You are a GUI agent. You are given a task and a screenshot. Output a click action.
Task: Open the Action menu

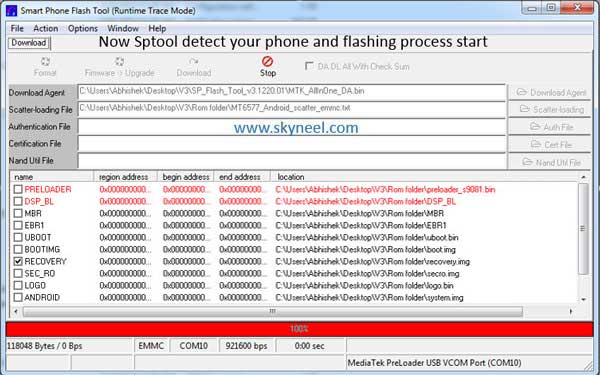point(46,28)
